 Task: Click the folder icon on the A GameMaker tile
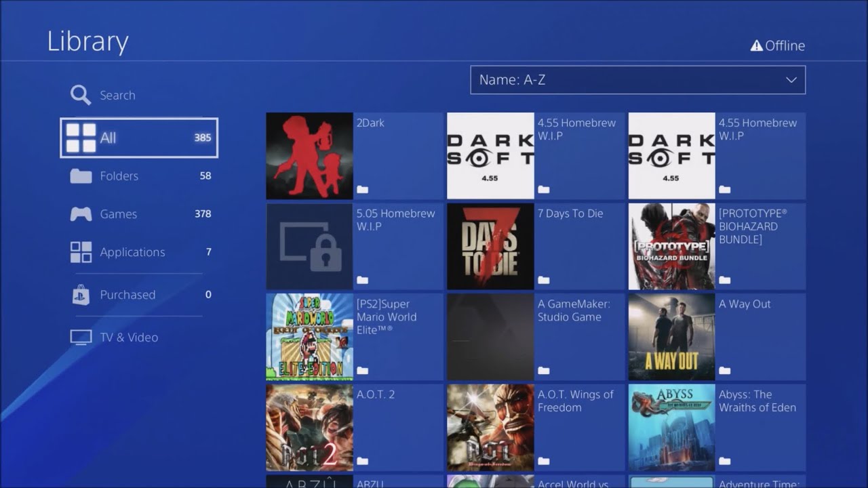(543, 371)
